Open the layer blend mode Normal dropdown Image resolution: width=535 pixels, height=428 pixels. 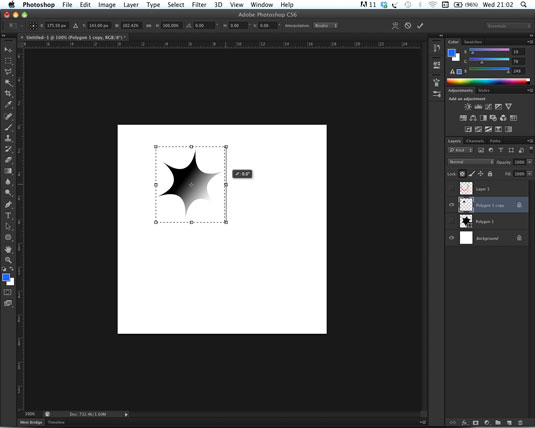(471, 162)
